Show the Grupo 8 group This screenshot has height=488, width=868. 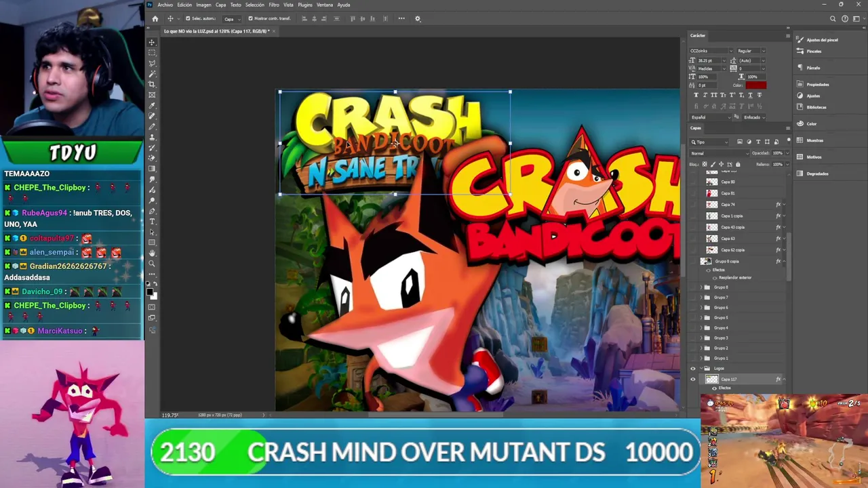[x=693, y=287]
